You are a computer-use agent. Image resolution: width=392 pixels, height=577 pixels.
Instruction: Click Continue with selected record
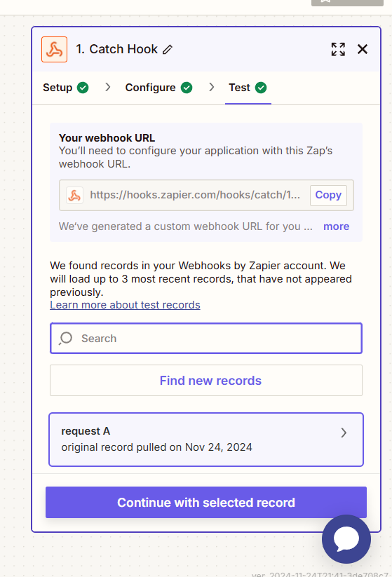click(x=206, y=502)
